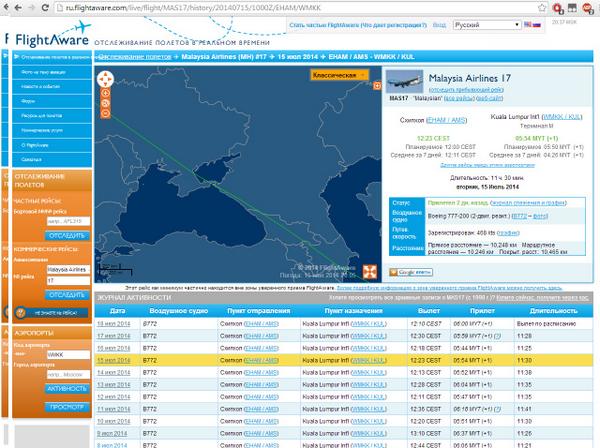Click the airport code field WMKK
The image size is (600, 448).
pos(68,355)
